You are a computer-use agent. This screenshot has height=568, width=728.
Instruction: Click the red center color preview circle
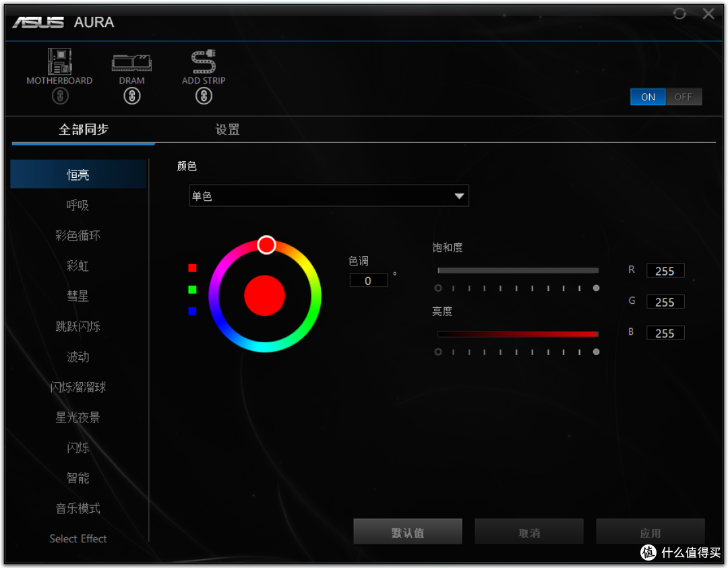pyautogui.click(x=265, y=296)
